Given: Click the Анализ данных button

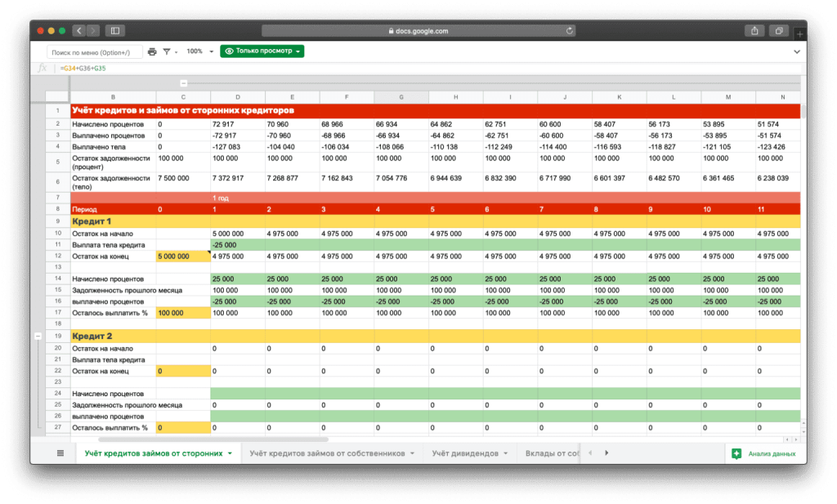Looking at the screenshot, I should [763, 453].
